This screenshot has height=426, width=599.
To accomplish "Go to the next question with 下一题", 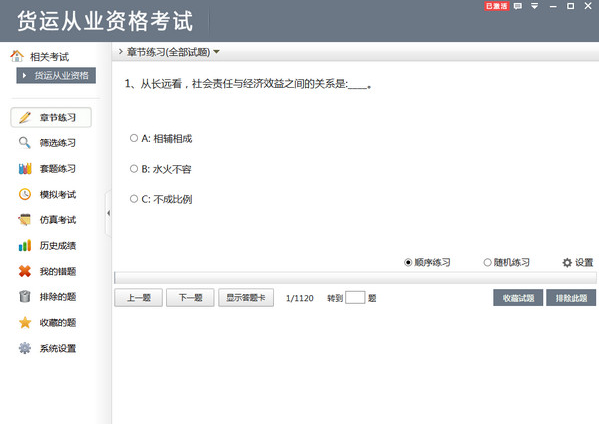I will pyautogui.click(x=190, y=298).
